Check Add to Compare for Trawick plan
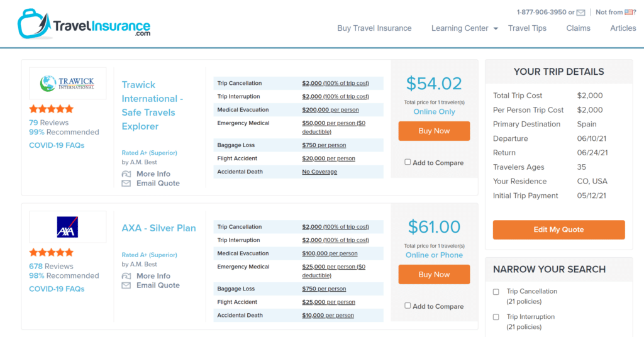This screenshot has height=337, width=644. pyautogui.click(x=408, y=162)
